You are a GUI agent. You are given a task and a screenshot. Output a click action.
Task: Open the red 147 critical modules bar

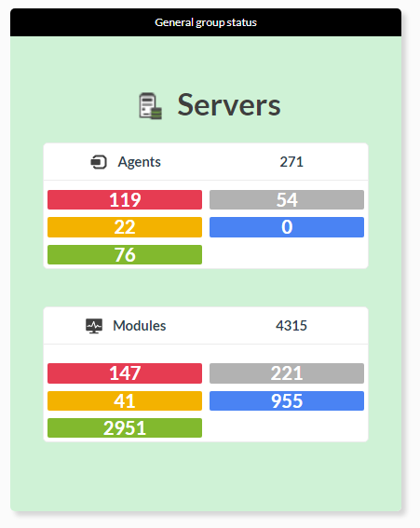click(x=125, y=373)
